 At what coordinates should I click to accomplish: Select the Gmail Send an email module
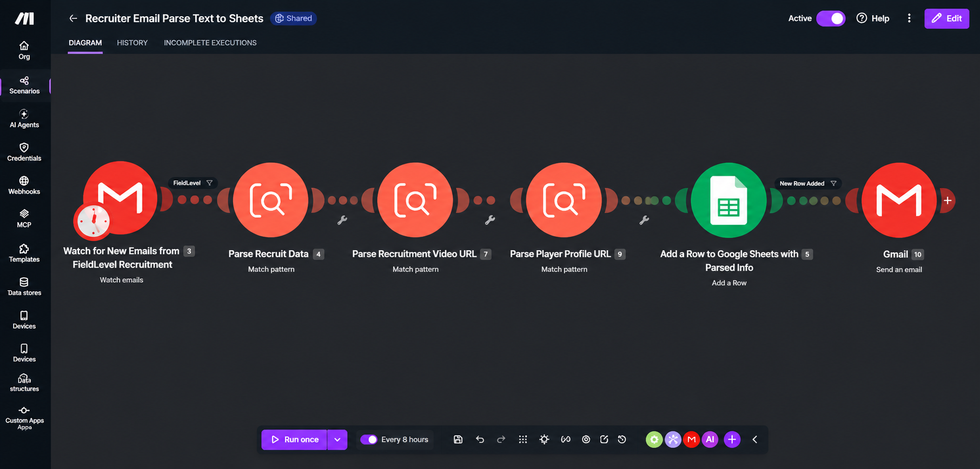coord(899,200)
